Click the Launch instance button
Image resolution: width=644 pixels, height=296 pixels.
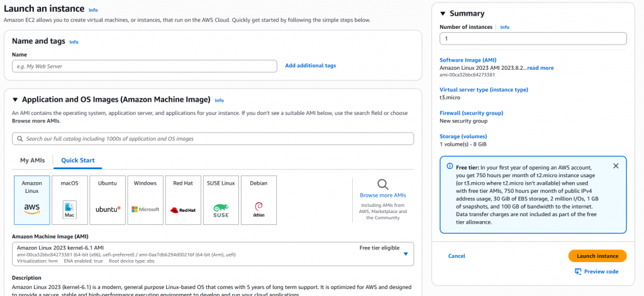point(597,256)
